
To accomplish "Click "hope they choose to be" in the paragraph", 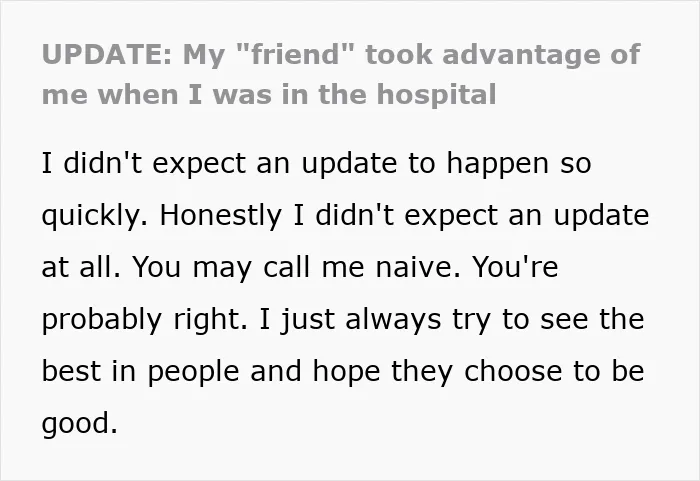I will click(x=478, y=372).
